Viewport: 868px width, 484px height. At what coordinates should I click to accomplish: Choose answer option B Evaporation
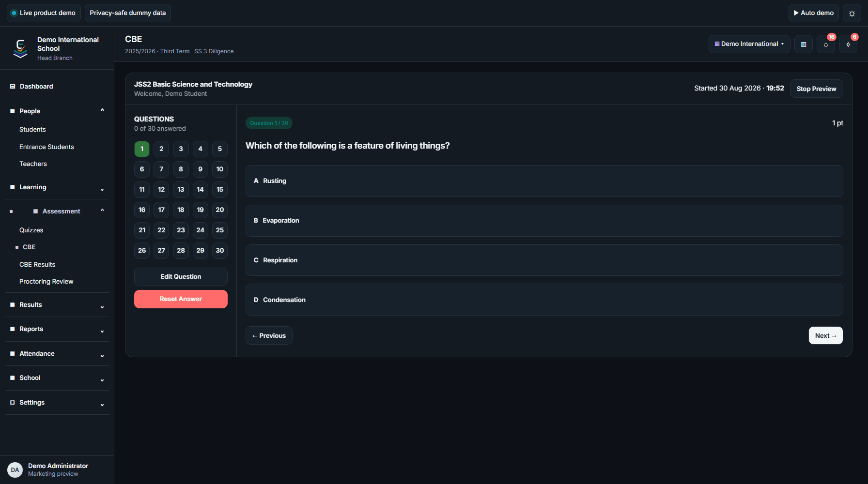click(x=544, y=221)
